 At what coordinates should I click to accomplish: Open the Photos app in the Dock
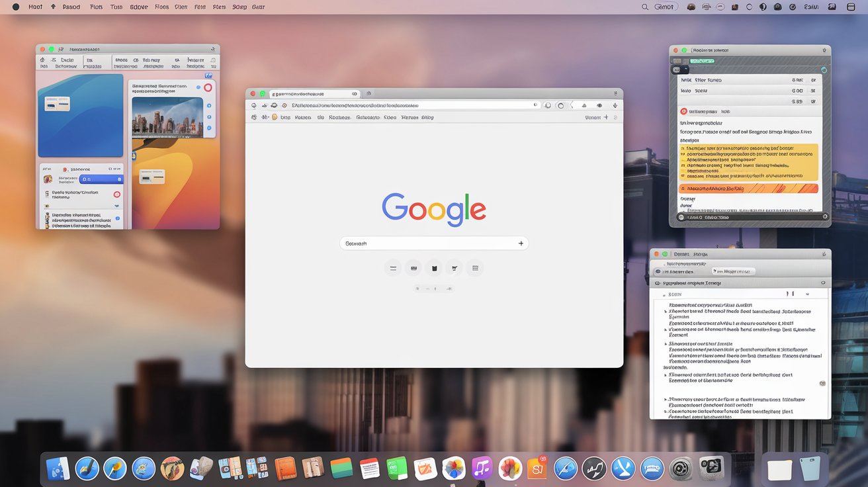(x=454, y=468)
